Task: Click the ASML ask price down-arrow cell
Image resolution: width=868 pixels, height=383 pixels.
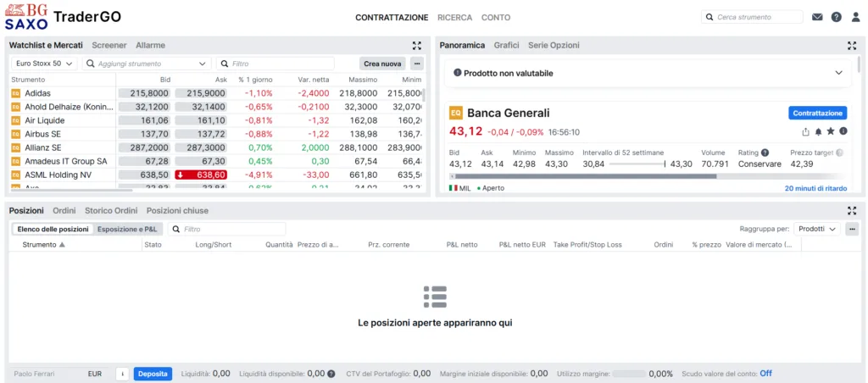Action: click(x=201, y=175)
